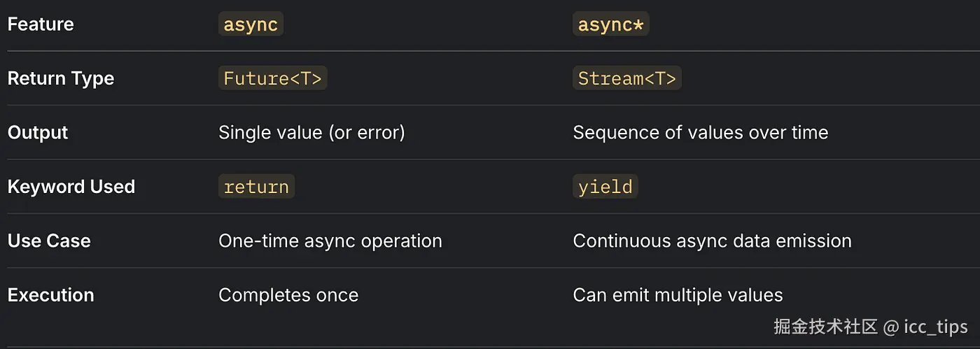Viewport: 980px width, 349px height.
Task: Click the Sequence of values over time cell
Action: pyautogui.click(x=700, y=133)
